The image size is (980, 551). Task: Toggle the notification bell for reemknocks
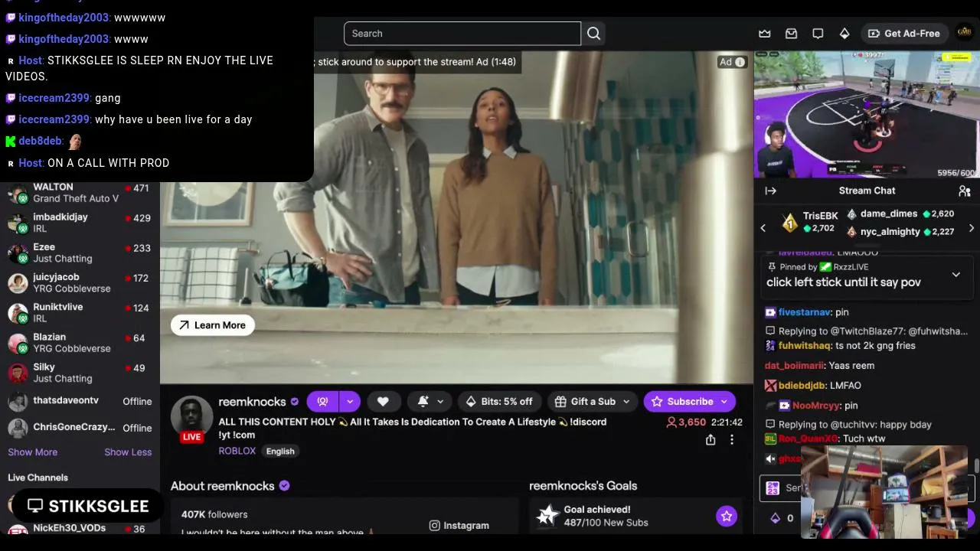pyautogui.click(x=423, y=402)
